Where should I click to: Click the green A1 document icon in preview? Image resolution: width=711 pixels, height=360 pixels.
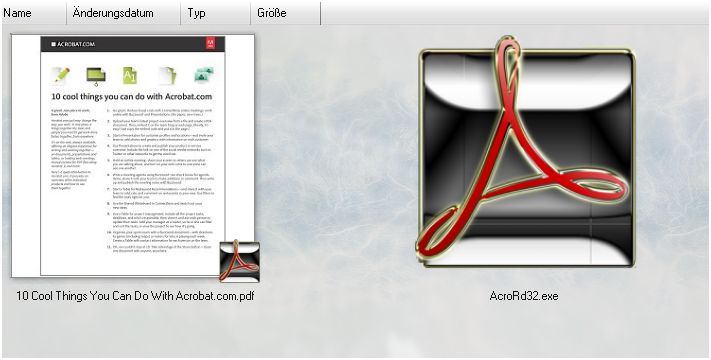[130, 75]
